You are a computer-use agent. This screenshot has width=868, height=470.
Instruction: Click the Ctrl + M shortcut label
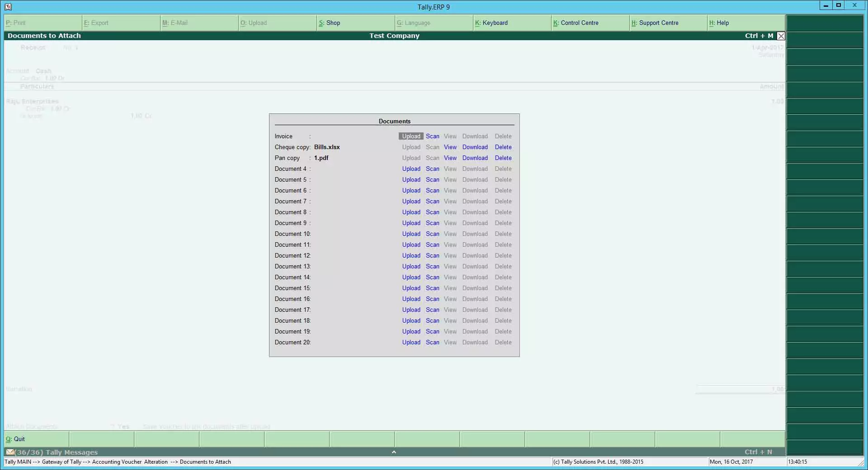pyautogui.click(x=759, y=36)
